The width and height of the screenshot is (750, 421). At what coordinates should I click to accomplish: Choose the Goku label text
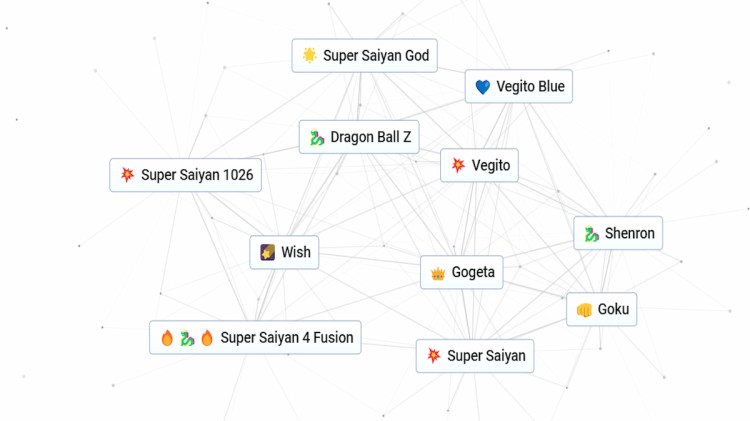pos(613,310)
